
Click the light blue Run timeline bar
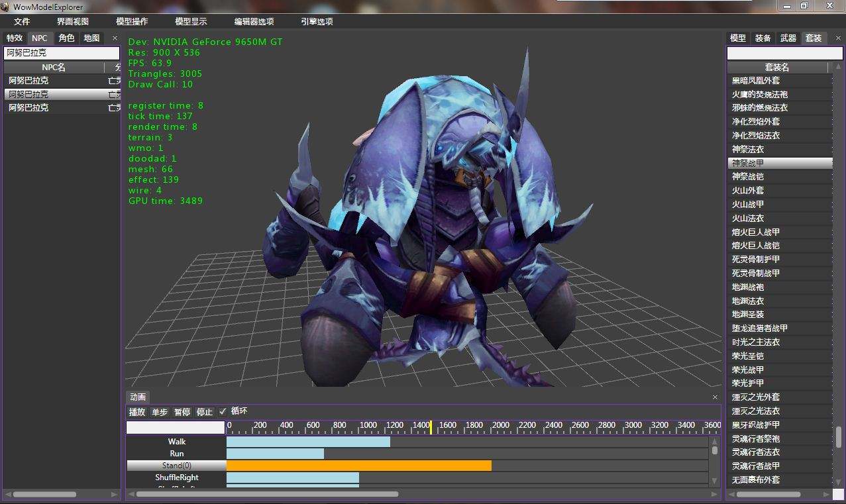[275, 454]
